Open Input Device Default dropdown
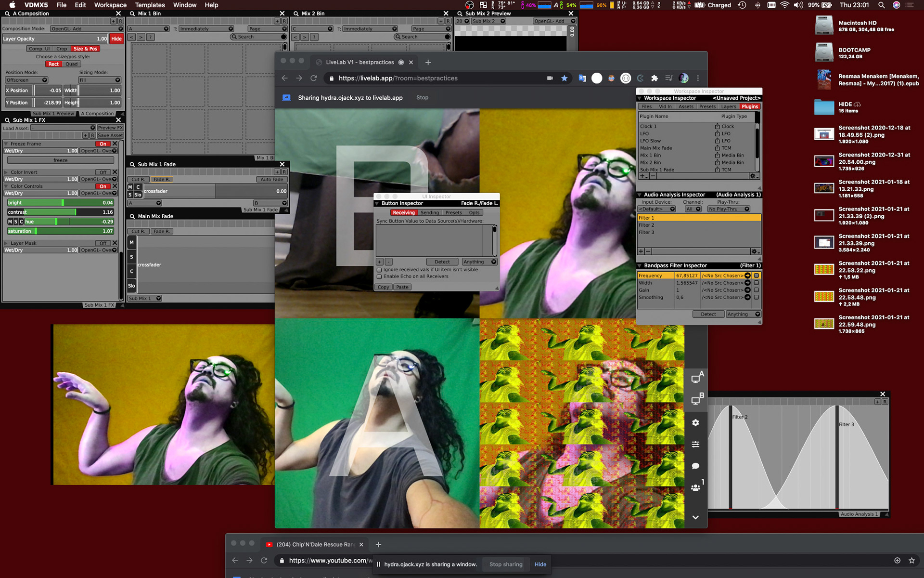This screenshot has width=924, height=578. pyautogui.click(x=656, y=209)
